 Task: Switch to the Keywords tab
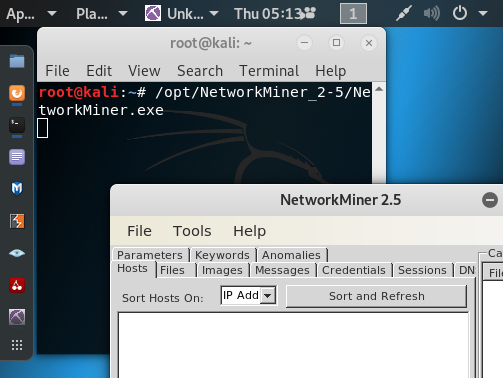pyautogui.click(x=223, y=255)
